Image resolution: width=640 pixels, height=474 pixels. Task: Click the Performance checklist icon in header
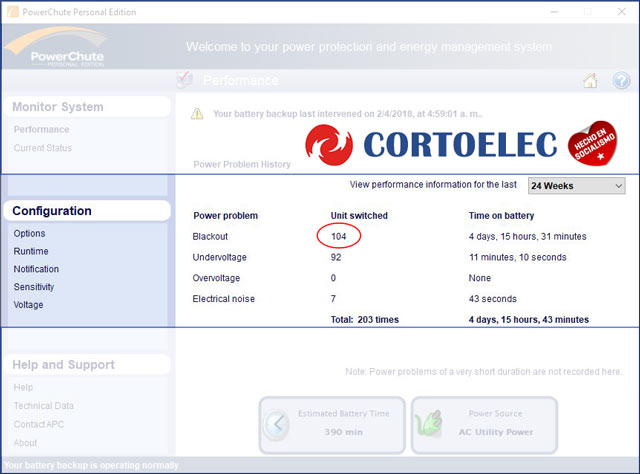coord(185,80)
